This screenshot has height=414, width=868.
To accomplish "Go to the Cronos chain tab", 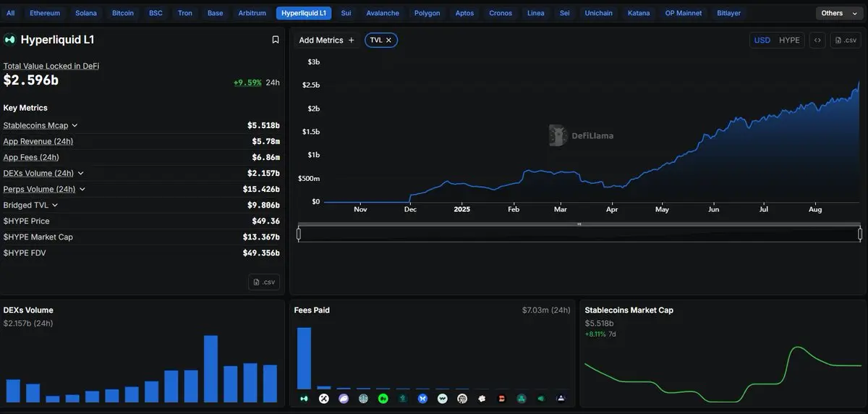I will click(501, 13).
